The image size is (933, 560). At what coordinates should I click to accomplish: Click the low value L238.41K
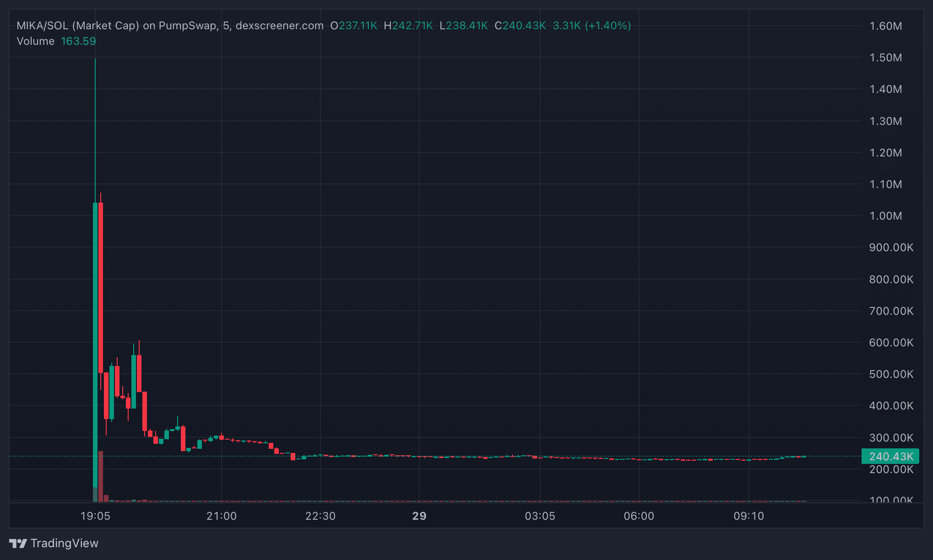pyautogui.click(x=464, y=26)
